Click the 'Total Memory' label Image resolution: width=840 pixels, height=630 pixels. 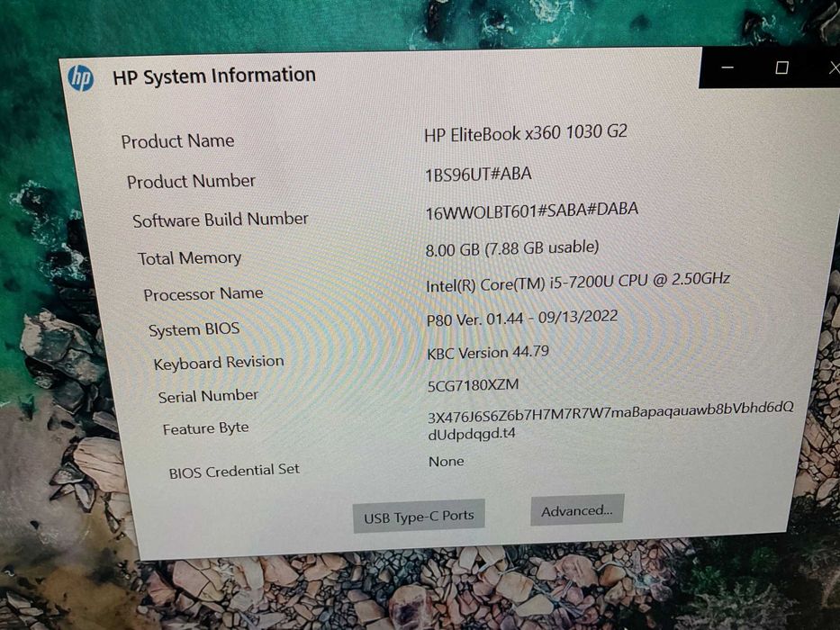[x=190, y=258]
